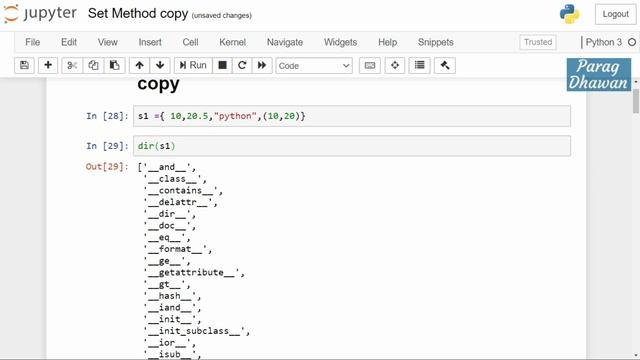Click the Logout button
Image resolution: width=640 pixels, height=360 pixels.
pyautogui.click(x=616, y=14)
